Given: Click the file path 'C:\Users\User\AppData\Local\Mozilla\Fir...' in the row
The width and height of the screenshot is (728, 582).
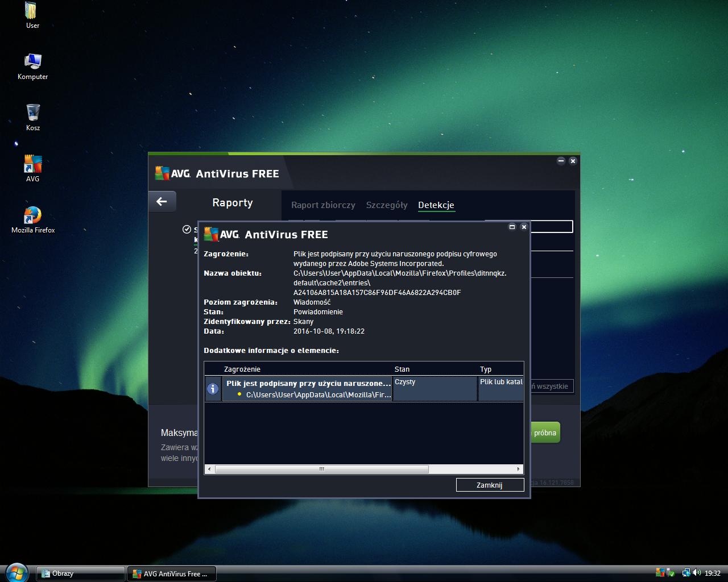Looking at the screenshot, I should (318, 394).
